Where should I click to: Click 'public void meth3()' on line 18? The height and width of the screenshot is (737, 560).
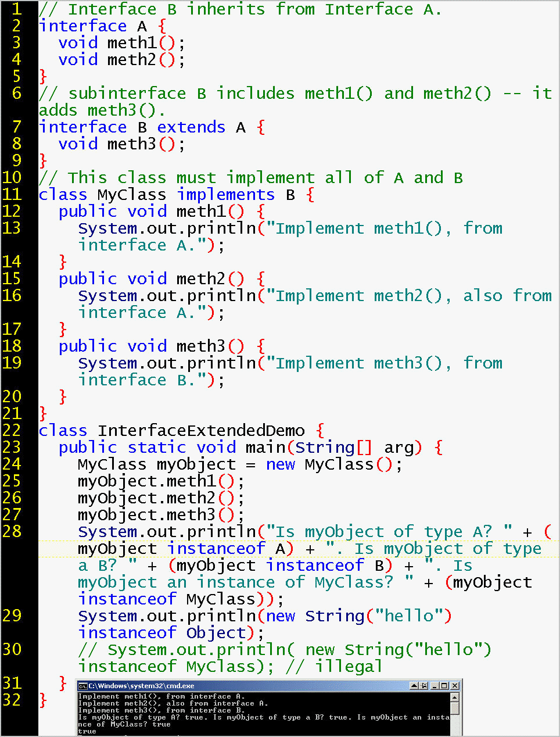[x=152, y=346]
